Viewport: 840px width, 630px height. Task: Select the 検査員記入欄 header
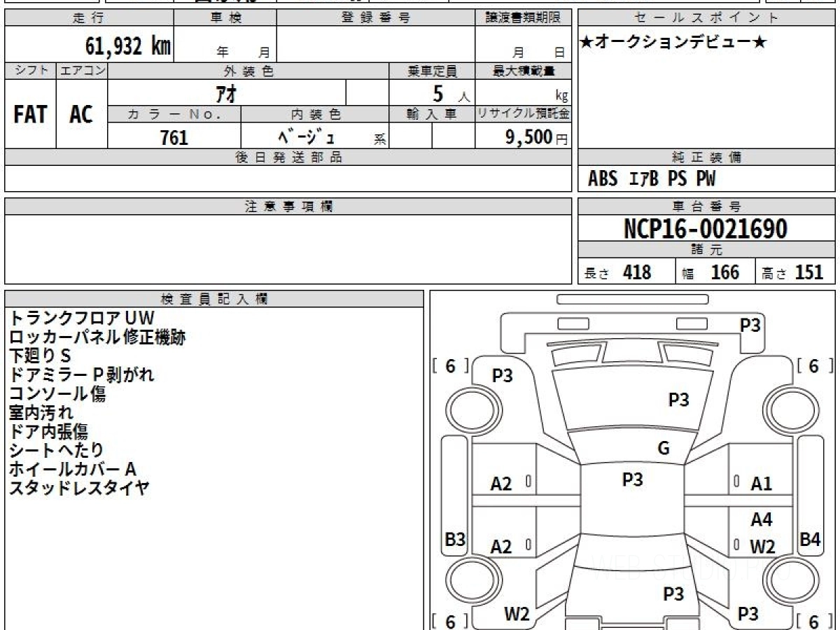[214, 299]
